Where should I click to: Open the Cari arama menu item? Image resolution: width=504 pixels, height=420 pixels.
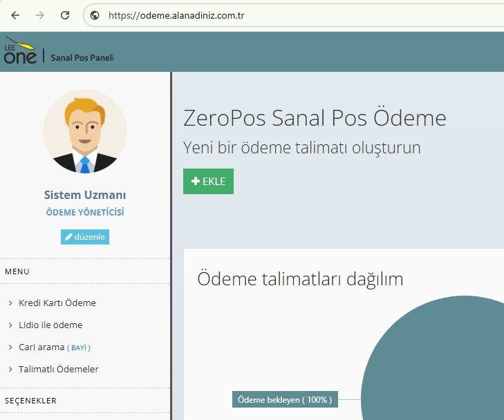tap(41, 347)
